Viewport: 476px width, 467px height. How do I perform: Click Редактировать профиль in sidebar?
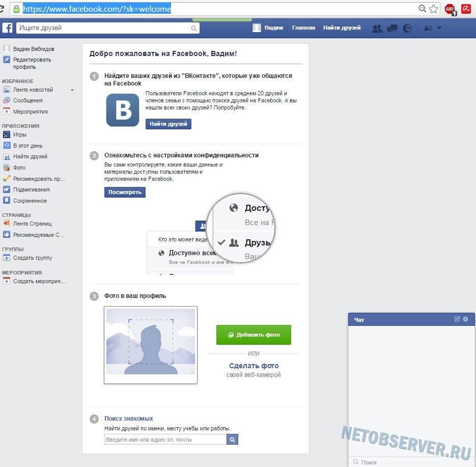click(32, 63)
